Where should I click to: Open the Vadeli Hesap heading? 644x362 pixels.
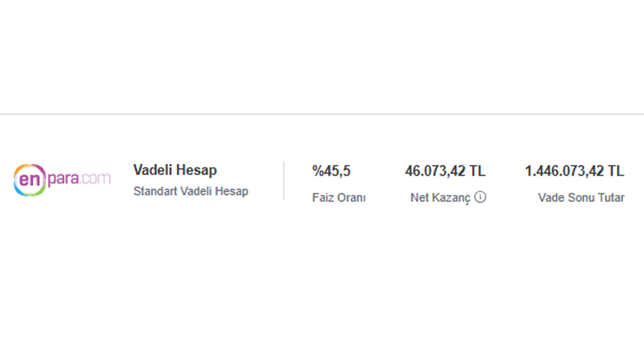pos(175,170)
